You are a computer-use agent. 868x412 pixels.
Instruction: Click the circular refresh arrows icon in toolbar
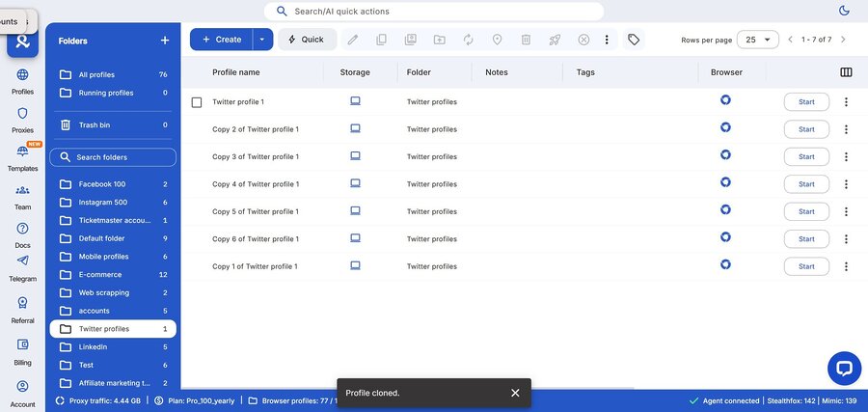pos(469,40)
